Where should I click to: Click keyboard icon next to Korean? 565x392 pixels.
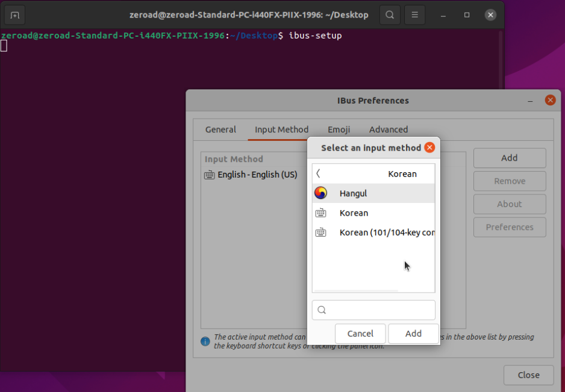point(320,213)
